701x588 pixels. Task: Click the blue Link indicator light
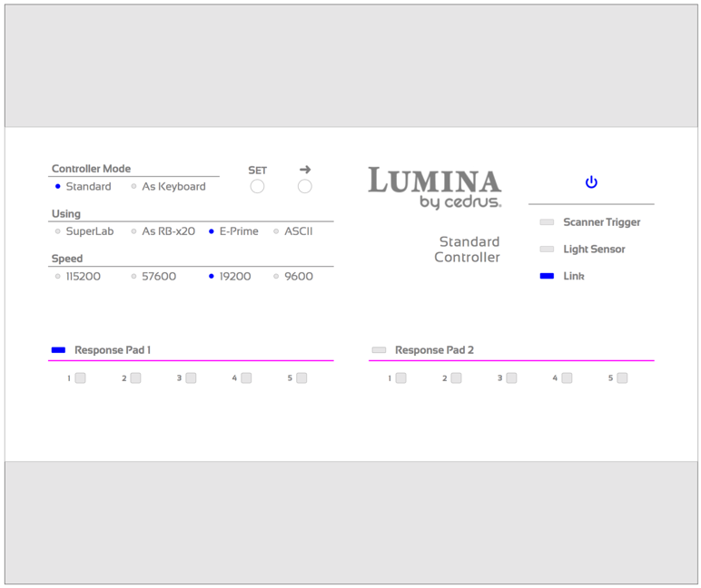click(x=547, y=276)
